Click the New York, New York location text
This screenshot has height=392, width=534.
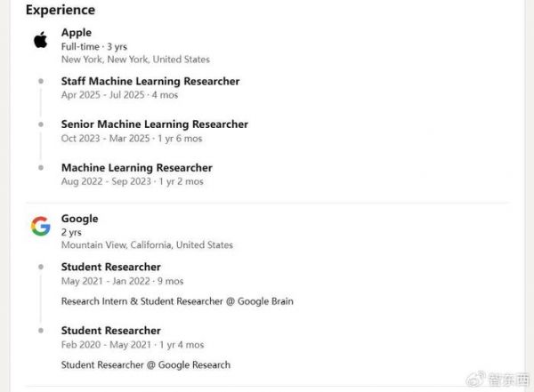tap(135, 60)
